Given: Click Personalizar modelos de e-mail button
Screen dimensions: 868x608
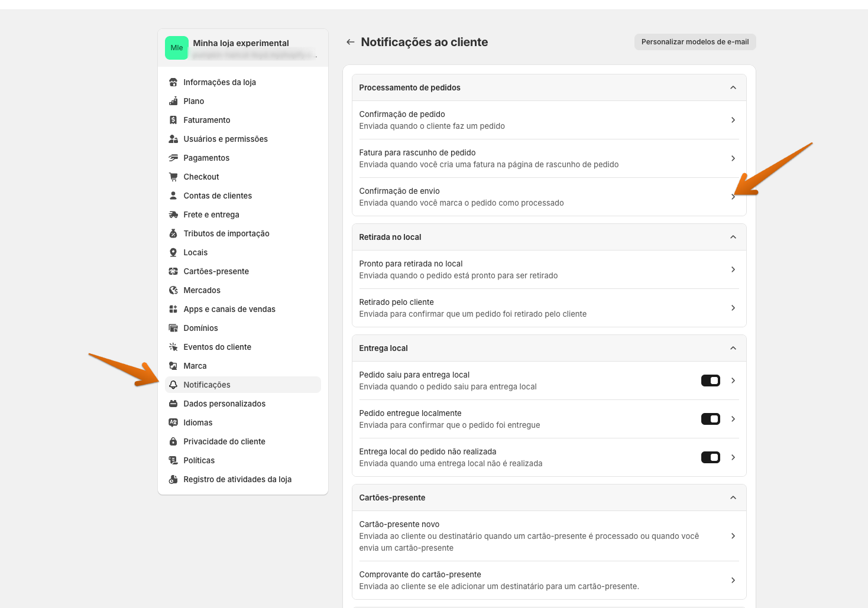Looking at the screenshot, I should (695, 42).
